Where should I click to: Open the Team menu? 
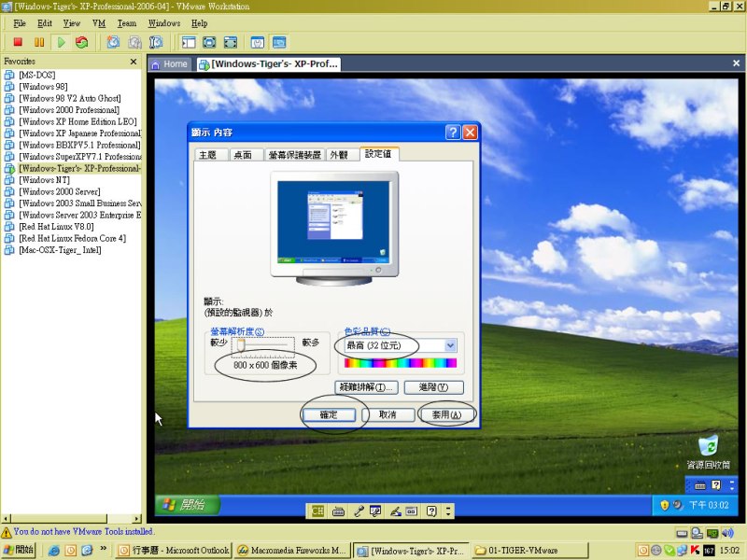[x=127, y=23]
